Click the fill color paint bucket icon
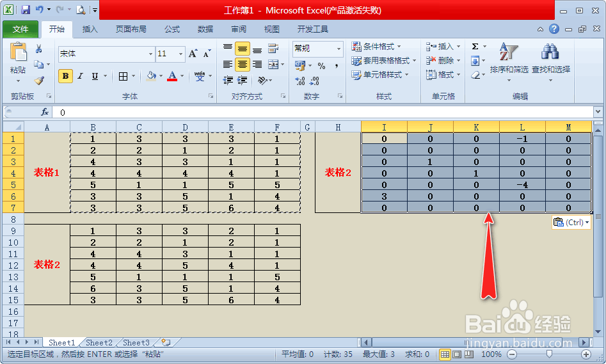This screenshot has height=364, width=606. [x=152, y=76]
